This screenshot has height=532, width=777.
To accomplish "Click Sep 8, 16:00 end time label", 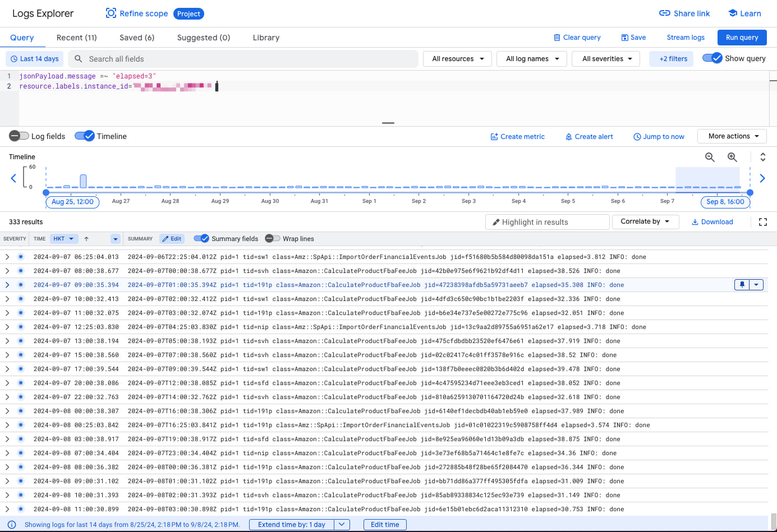I will (725, 202).
